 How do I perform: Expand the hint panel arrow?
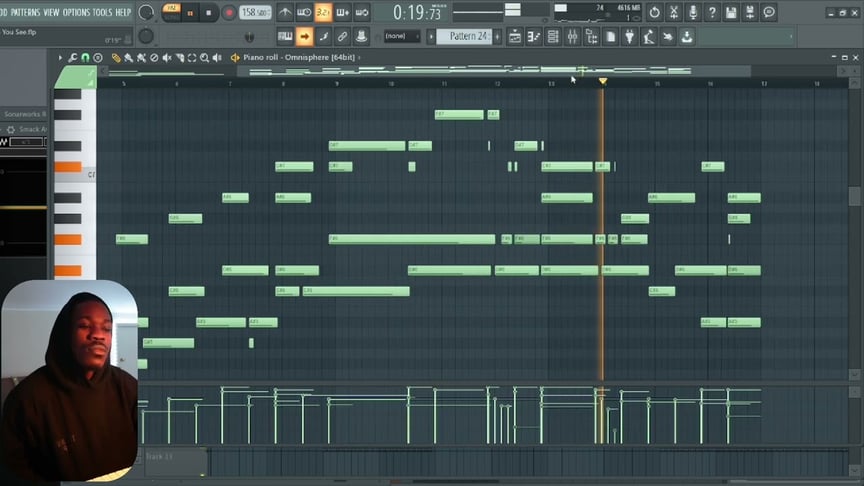[x=791, y=37]
